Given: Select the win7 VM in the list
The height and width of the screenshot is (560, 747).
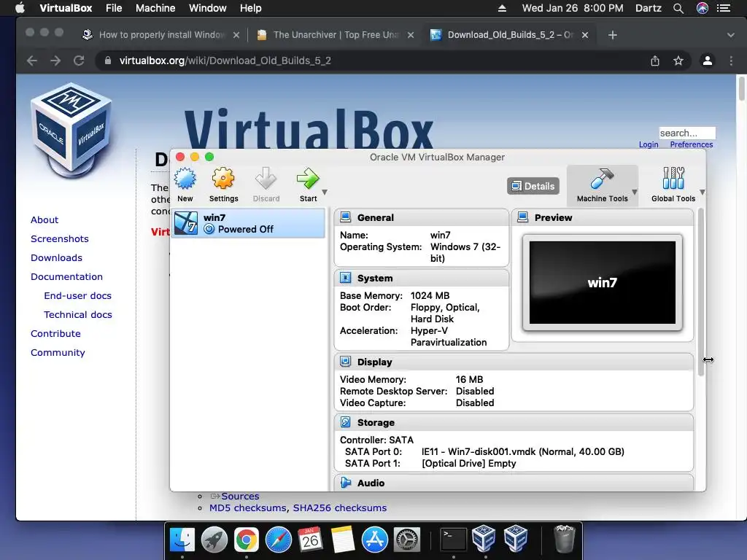Looking at the screenshot, I should (x=248, y=223).
